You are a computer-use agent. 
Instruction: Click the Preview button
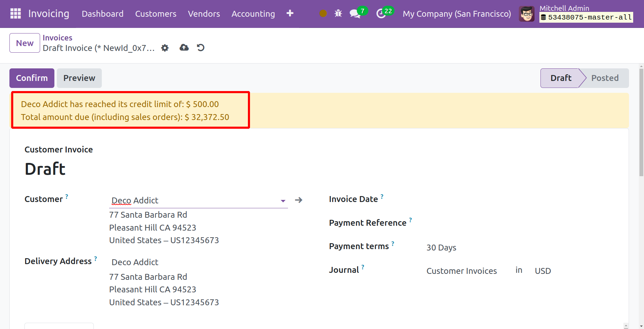(x=79, y=78)
